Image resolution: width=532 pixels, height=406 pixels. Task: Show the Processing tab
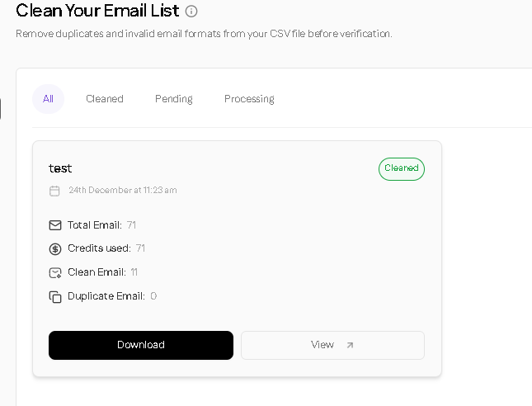249,99
